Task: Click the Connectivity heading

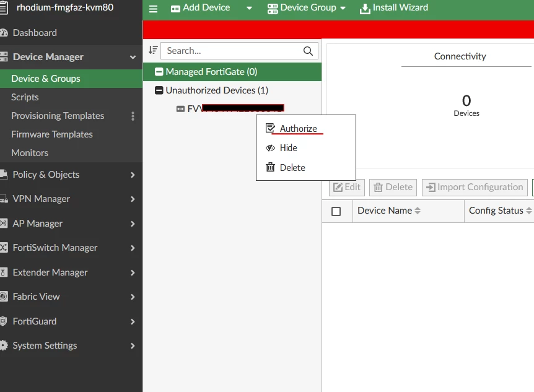Action: [460, 56]
